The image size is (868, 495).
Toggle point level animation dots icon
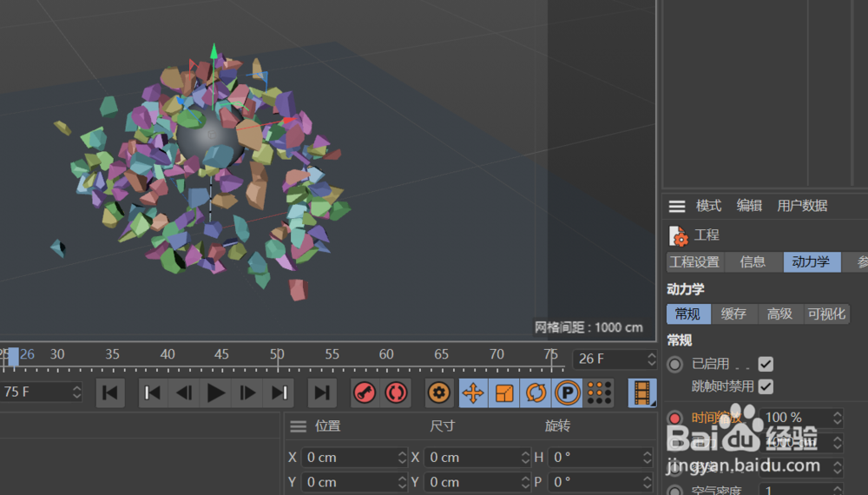(599, 393)
